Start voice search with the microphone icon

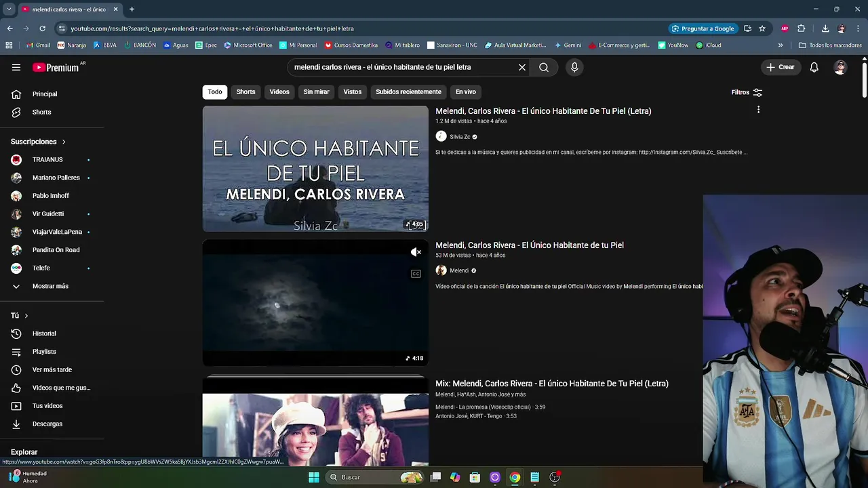click(x=574, y=67)
